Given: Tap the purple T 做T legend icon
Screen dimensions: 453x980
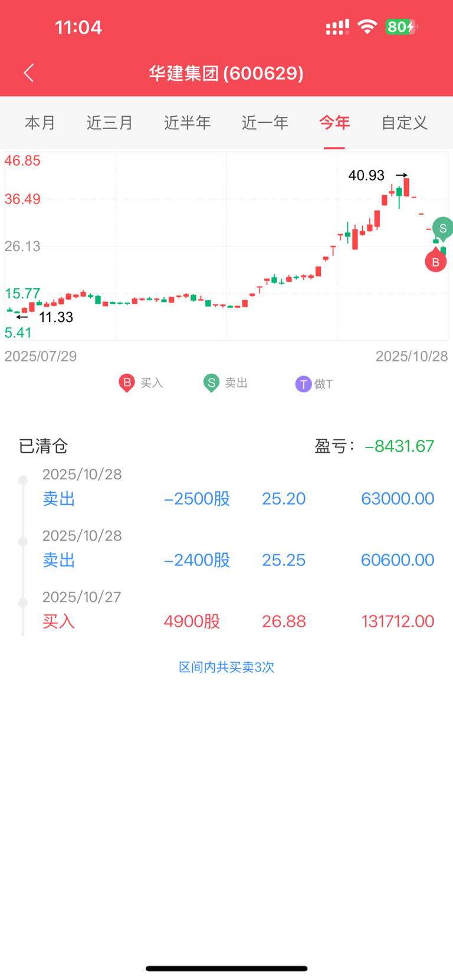Looking at the screenshot, I should point(303,384).
